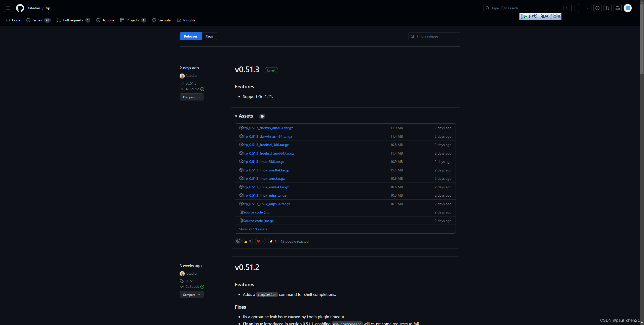Open the notifications inbox icon
This screenshot has width=644, height=325.
[618, 8]
